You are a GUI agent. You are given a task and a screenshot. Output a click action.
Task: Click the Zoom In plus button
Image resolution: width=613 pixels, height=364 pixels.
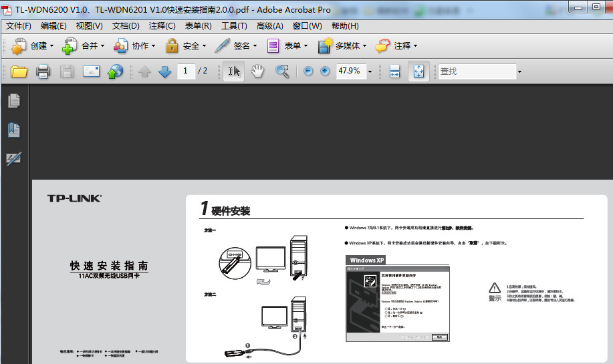pyautogui.click(x=325, y=71)
